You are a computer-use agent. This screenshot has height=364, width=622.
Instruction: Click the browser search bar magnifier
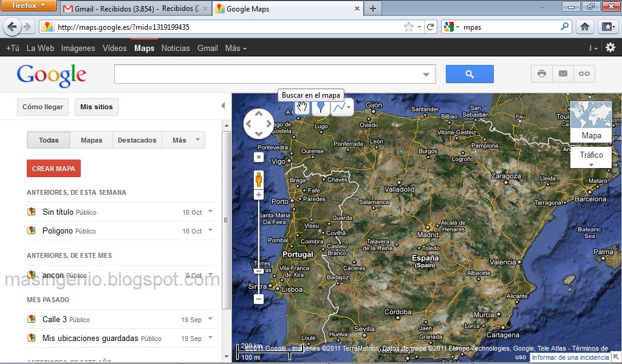pos(564,27)
